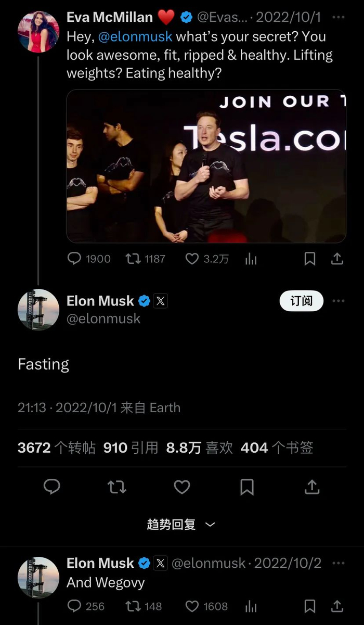Viewport: 364px width, 625px height.
Task: Like the And Wegovy reply
Action: tap(207, 606)
